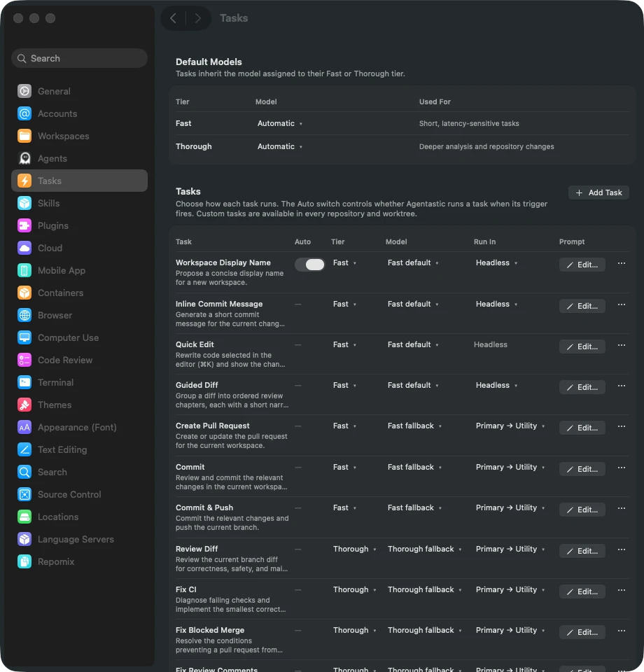Click the Containers box icon

pos(24,293)
